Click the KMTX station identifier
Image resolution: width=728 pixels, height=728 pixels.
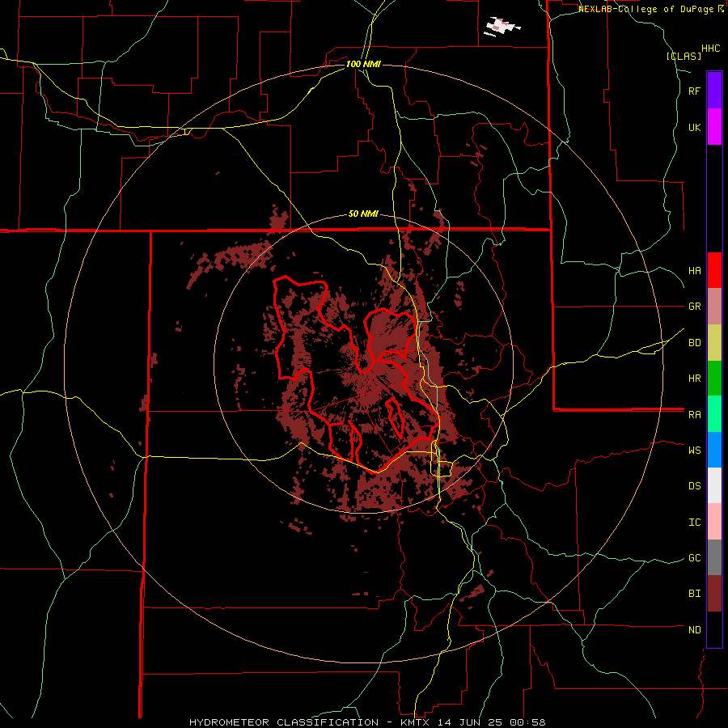point(413,722)
